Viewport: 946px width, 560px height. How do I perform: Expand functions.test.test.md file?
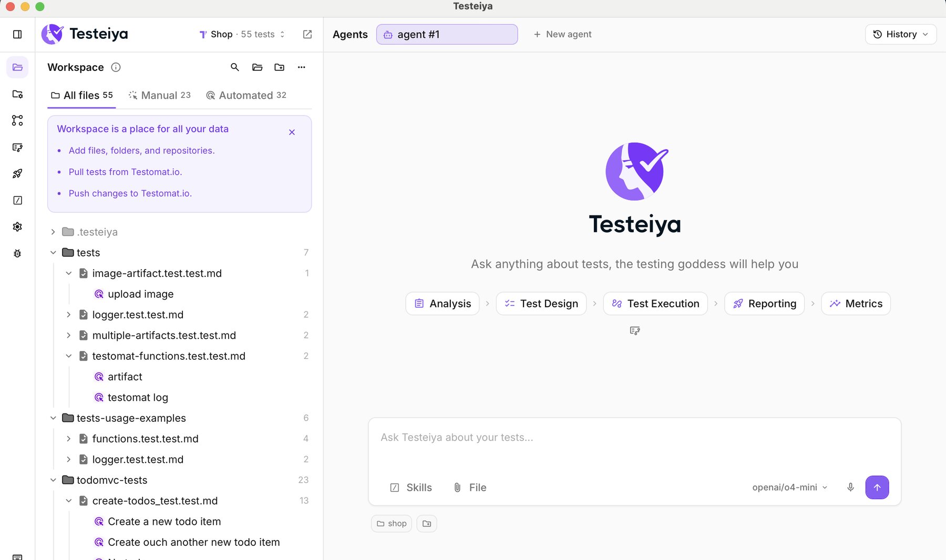coord(69,439)
